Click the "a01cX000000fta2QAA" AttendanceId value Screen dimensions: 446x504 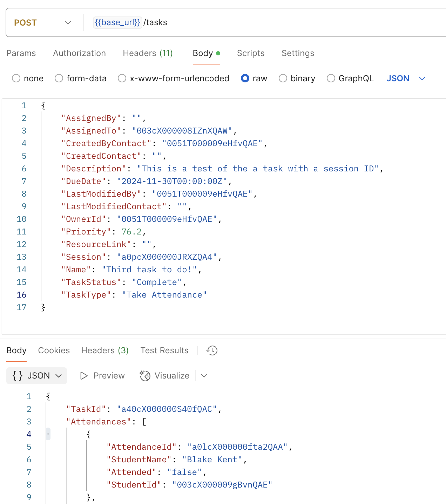(237, 447)
